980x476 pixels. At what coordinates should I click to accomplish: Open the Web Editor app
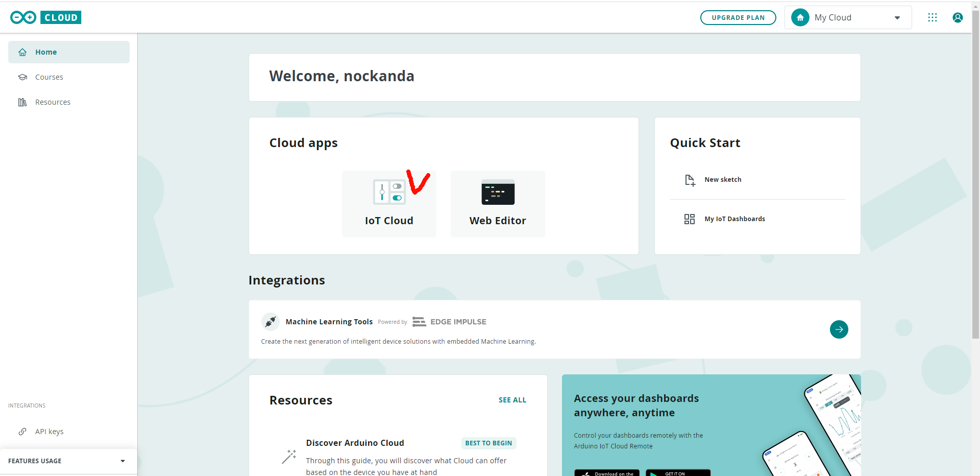pos(498,204)
